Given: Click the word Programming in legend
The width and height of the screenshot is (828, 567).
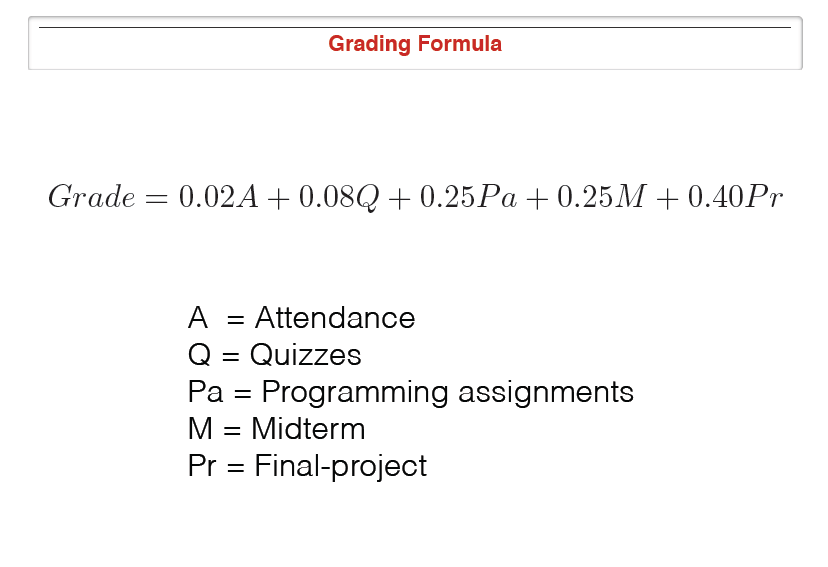Looking at the screenshot, I should pos(355,393).
